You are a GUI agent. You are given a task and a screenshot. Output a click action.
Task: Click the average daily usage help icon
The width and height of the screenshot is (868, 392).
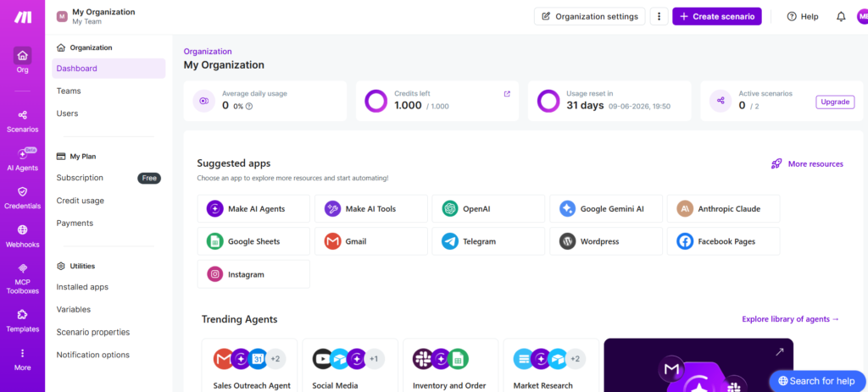pyautogui.click(x=249, y=106)
